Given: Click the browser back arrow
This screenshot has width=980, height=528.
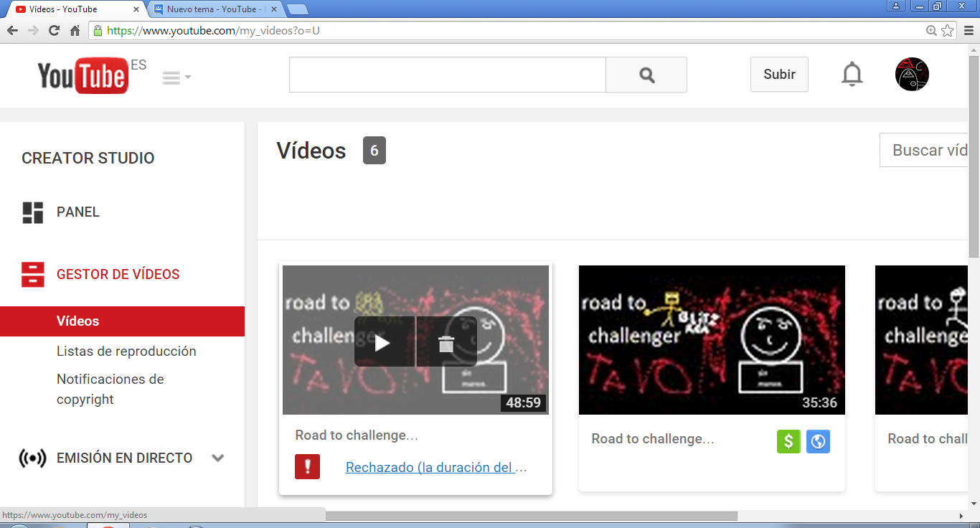Looking at the screenshot, I should tap(12, 30).
